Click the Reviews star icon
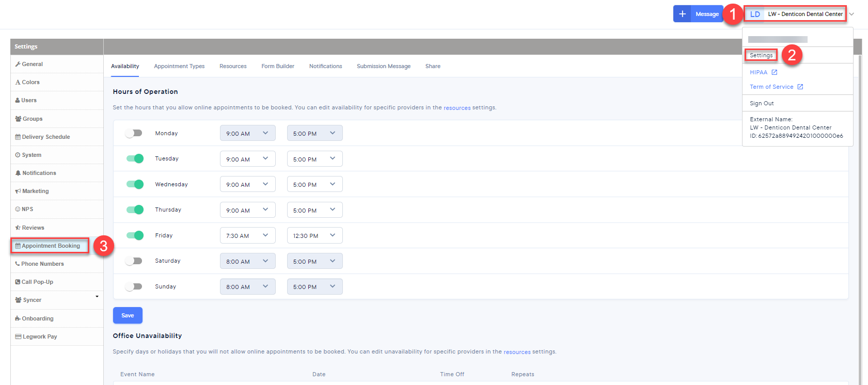 18,228
